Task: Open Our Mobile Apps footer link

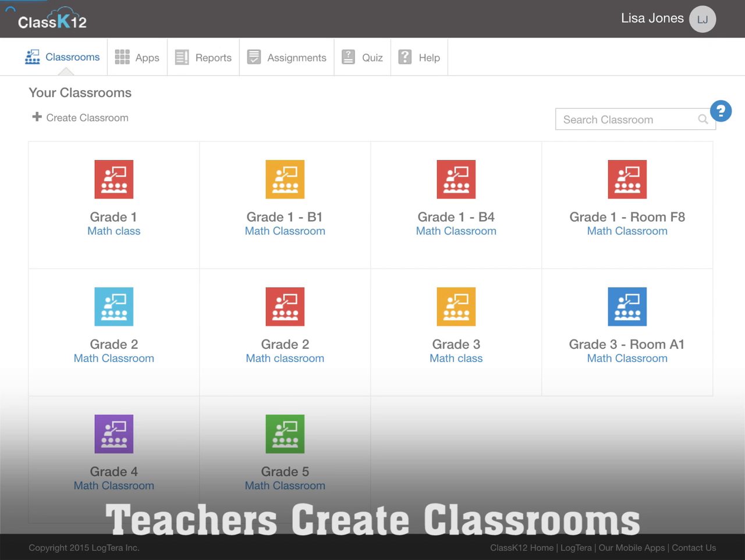Action: [632, 548]
